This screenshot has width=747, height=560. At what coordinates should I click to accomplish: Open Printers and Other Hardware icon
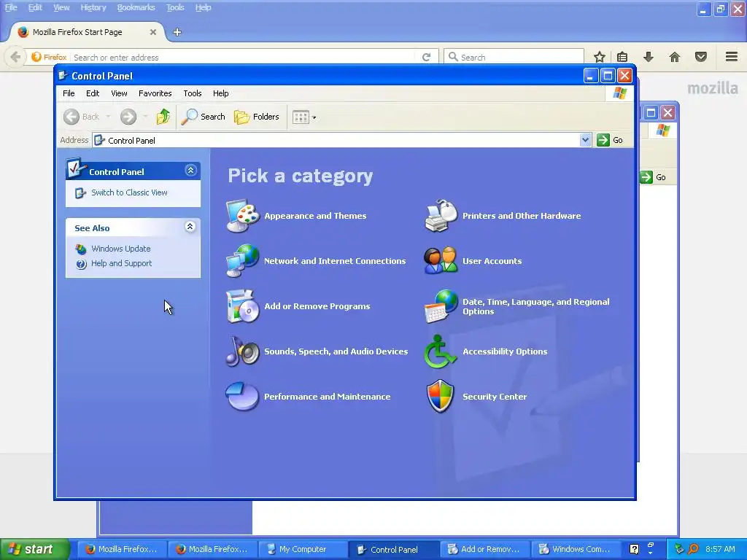point(441,216)
